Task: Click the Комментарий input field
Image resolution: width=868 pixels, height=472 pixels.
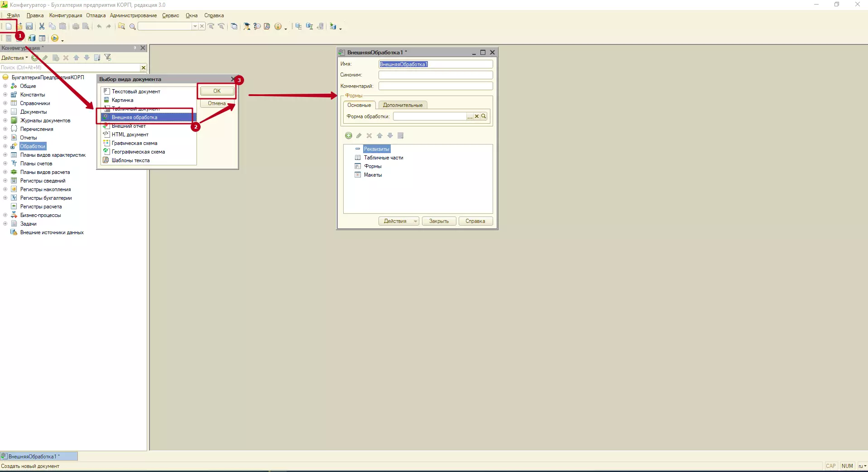Action: click(436, 86)
